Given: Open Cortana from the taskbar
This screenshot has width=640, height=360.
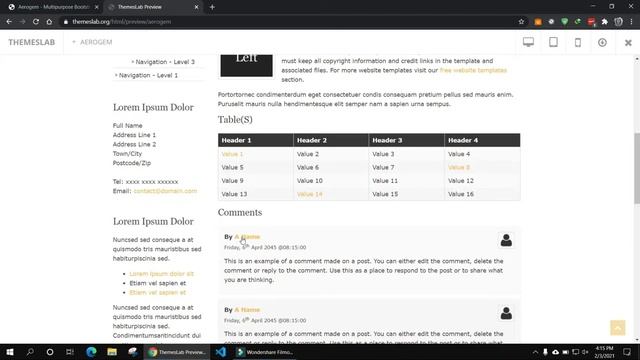Looking at the screenshot, I should coord(50,352).
